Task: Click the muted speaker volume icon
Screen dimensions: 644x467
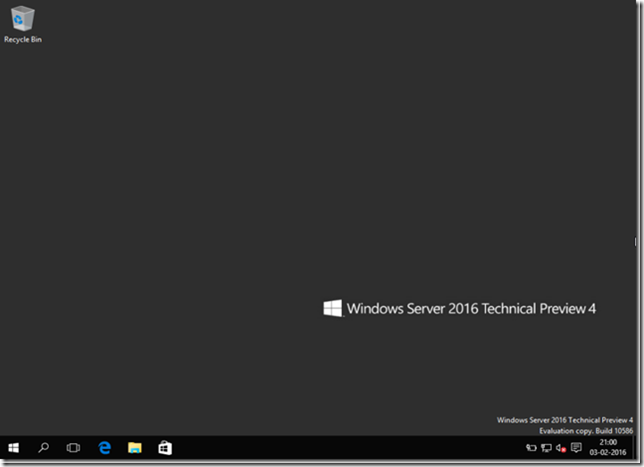Action: coord(561,448)
